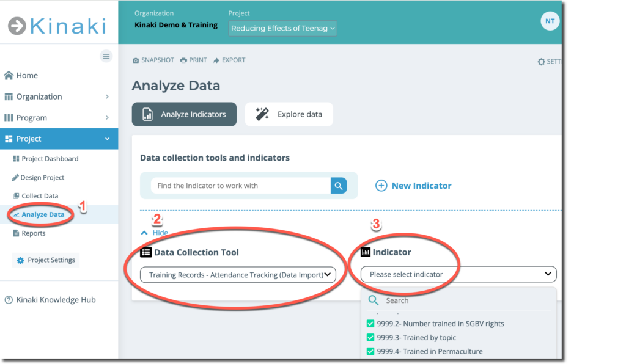626x364 pixels.
Task: Expand the Organization submenu chevron
Action: point(107,96)
